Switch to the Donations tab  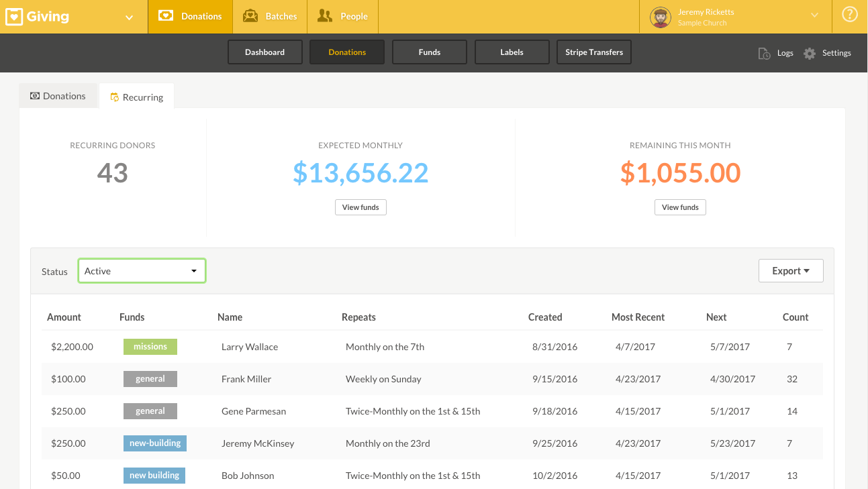[x=64, y=95]
